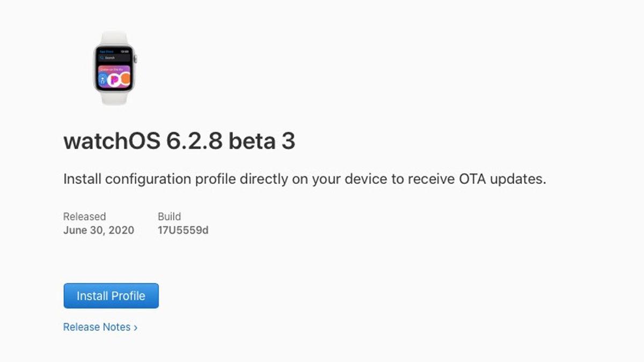The height and width of the screenshot is (362, 644).
Task: Select the watchOS 6.2.8 beta 3 heading
Action: click(181, 141)
